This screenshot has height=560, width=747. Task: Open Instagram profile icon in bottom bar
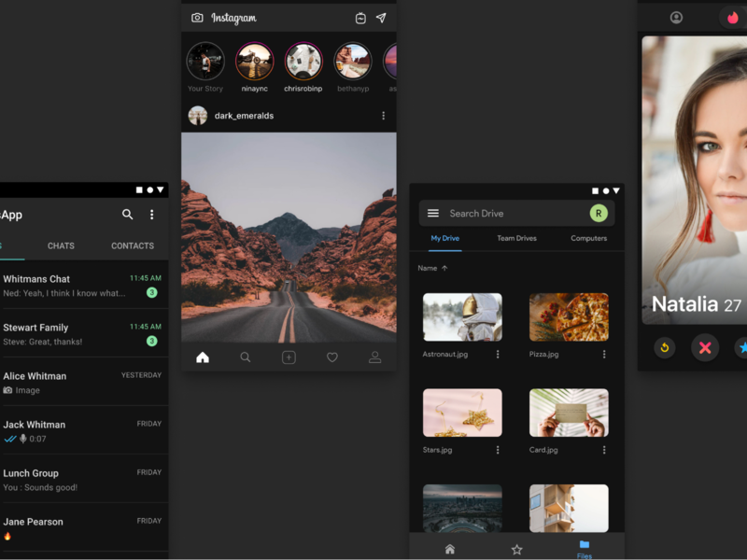point(375,357)
